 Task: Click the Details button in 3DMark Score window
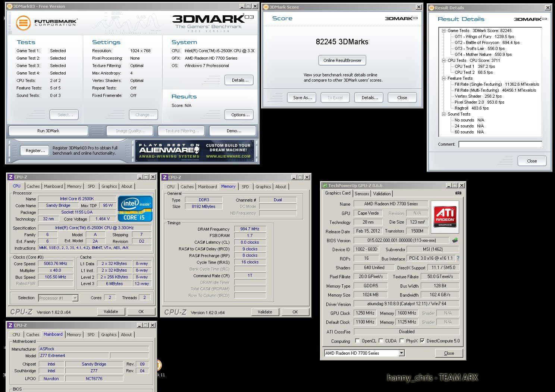click(370, 98)
